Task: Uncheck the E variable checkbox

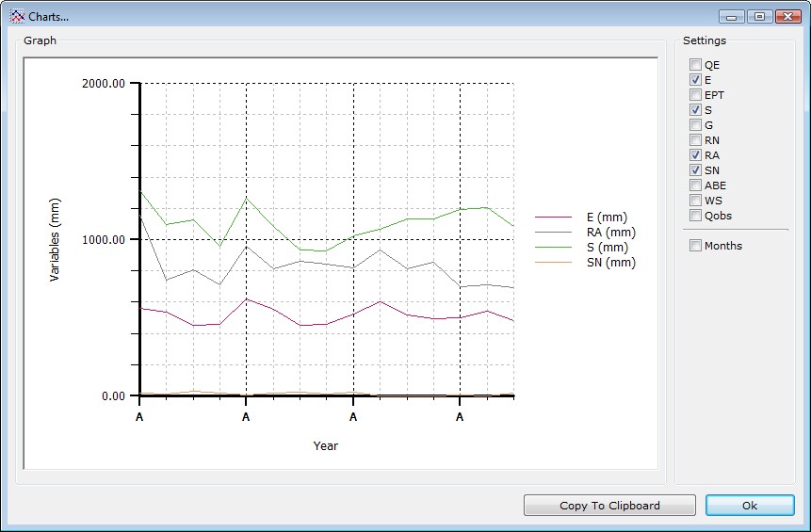Action: 695,80
